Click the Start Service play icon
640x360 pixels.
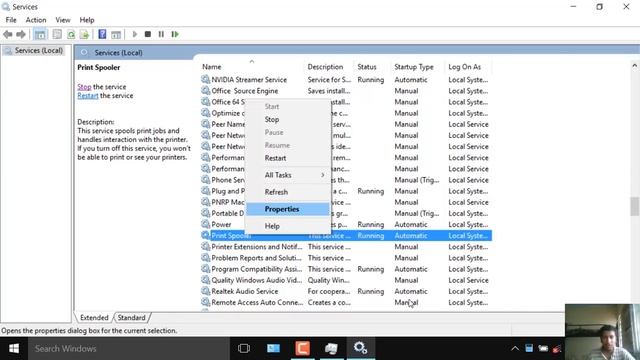tap(135, 34)
